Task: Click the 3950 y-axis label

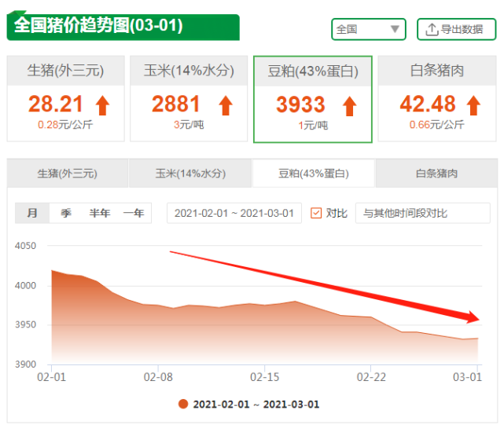Action: [25, 324]
